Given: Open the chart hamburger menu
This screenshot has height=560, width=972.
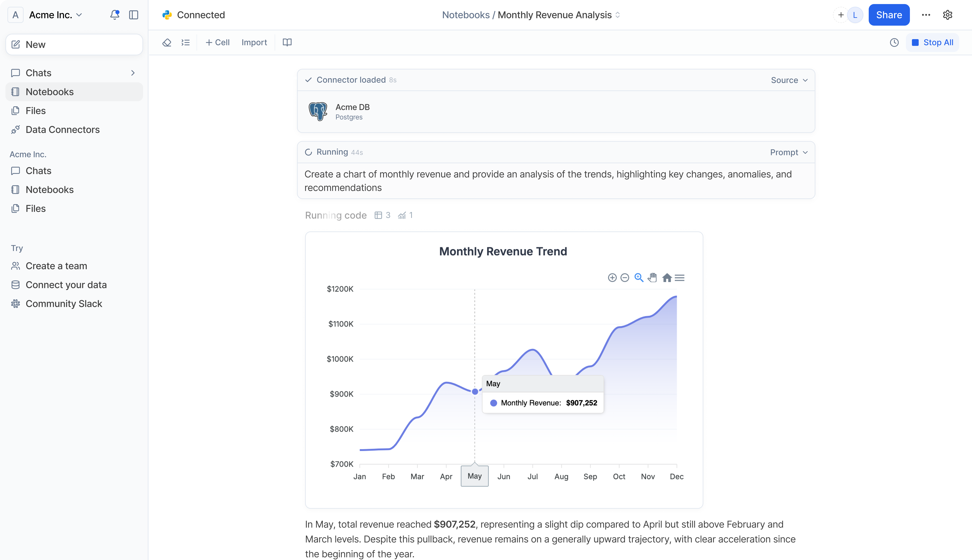Looking at the screenshot, I should point(680,278).
